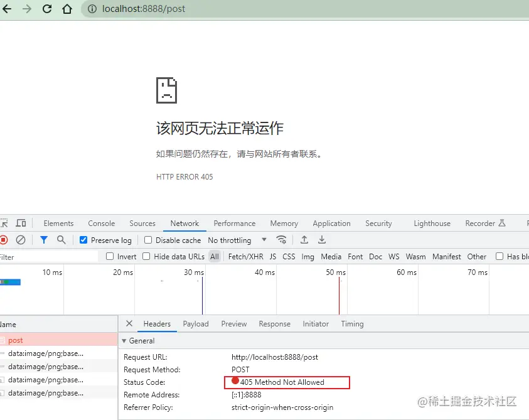Stop recording network log
529x420 pixels.
coord(4,240)
